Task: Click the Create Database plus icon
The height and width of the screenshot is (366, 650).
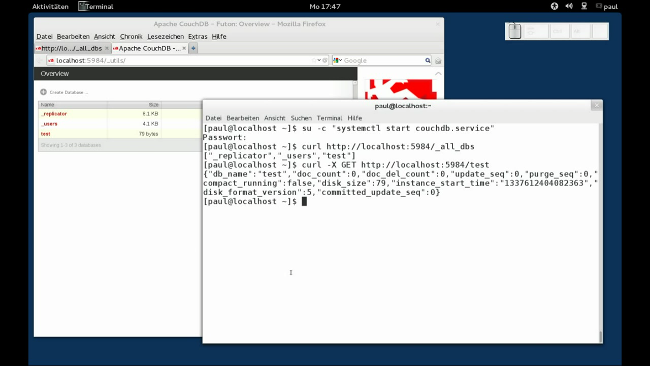Action: 44,92
